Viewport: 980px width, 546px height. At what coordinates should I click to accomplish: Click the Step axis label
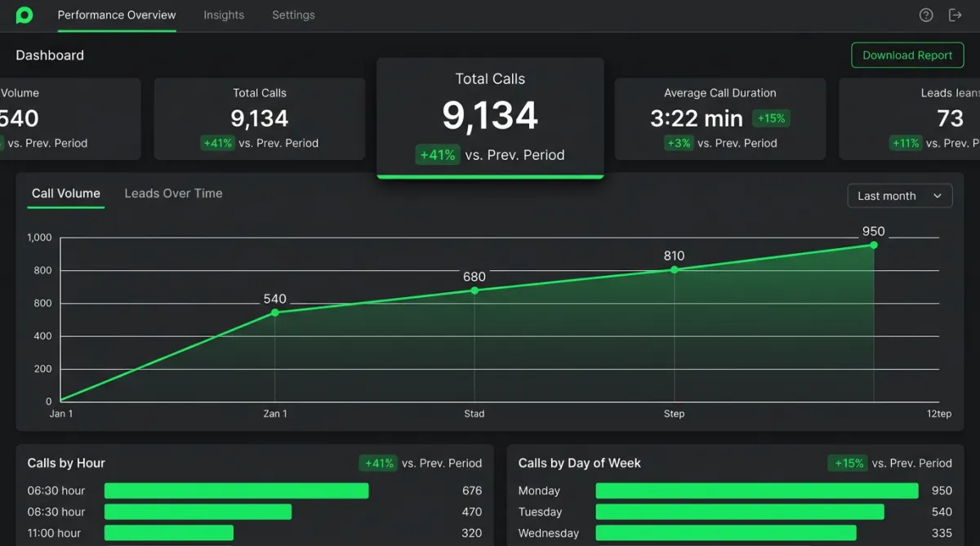(x=674, y=414)
